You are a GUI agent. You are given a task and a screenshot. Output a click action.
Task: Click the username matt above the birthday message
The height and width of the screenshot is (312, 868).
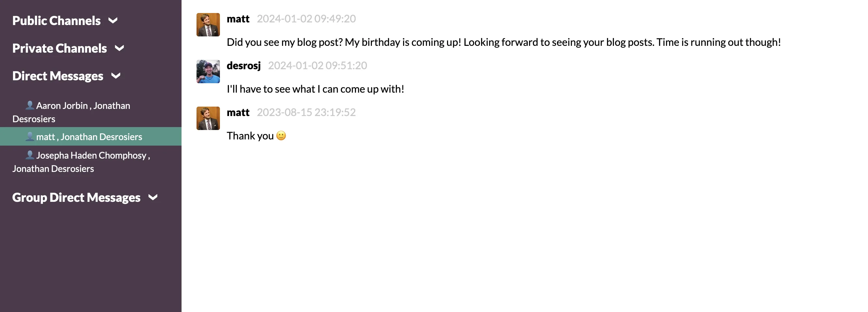(x=238, y=19)
